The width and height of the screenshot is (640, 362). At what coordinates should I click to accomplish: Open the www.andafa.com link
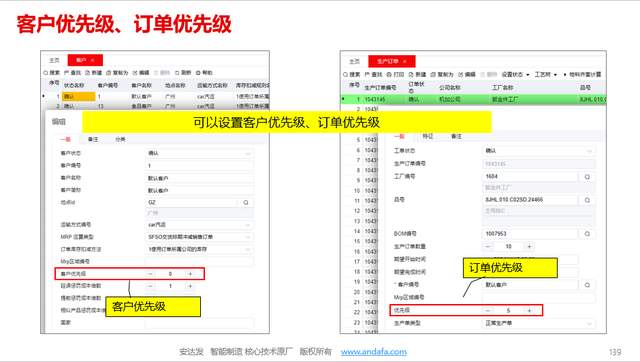[x=374, y=352]
